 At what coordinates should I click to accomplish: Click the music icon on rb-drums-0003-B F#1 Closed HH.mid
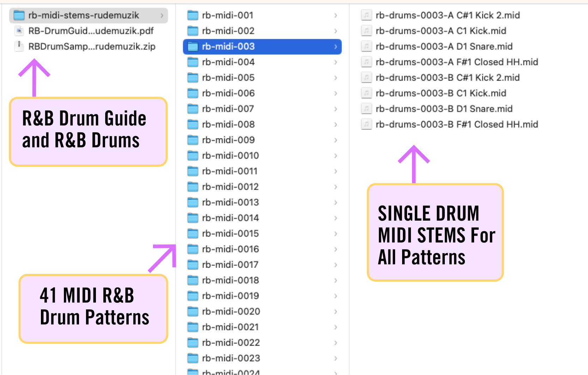[366, 124]
